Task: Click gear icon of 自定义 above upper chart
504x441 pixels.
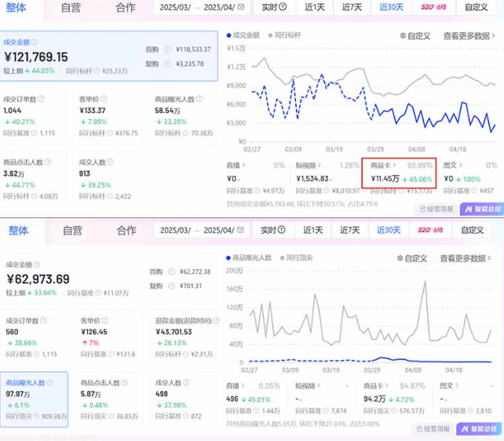Action: click(x=403, y=35)
